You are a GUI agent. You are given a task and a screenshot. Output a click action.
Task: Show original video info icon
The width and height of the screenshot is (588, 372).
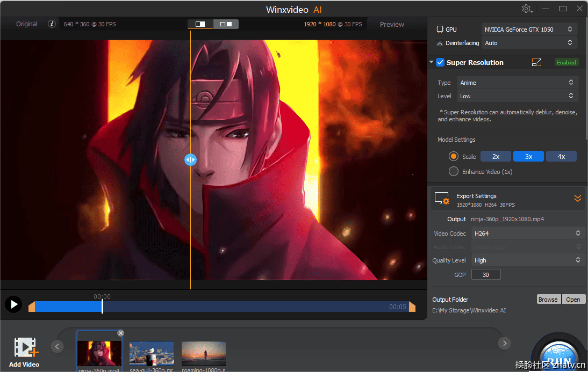[52, 24]
